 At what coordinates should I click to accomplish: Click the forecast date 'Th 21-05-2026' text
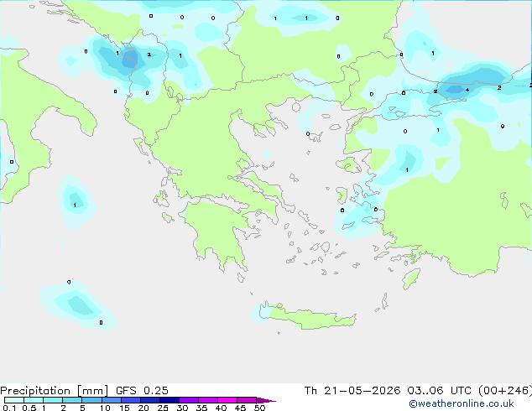(352, 391)
